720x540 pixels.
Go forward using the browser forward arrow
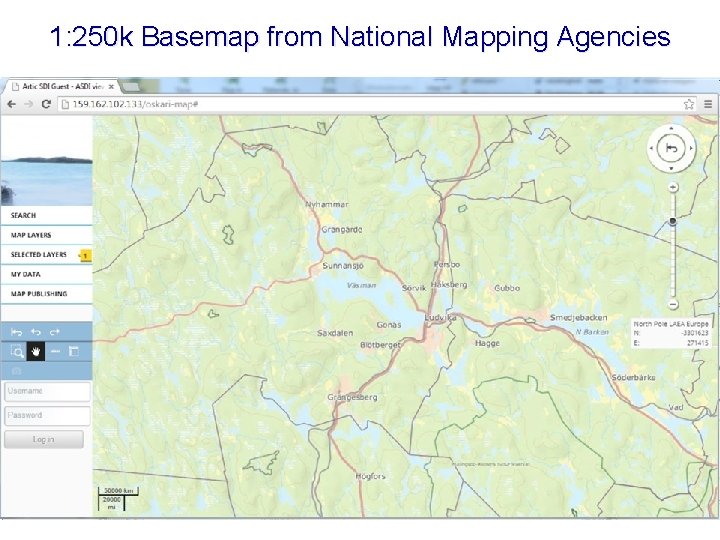pyautogui.click(x=28, y=104)
